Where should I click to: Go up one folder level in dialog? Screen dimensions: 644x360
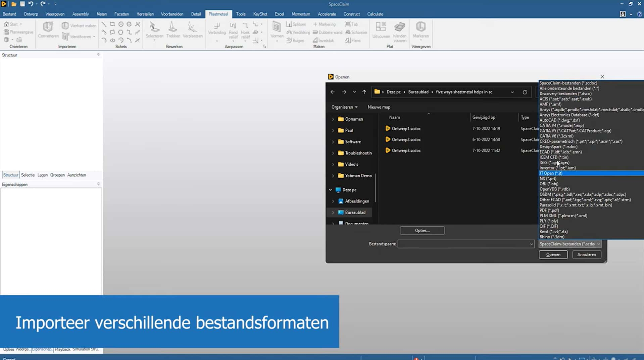pyautogui.click(x=364, y=92)
